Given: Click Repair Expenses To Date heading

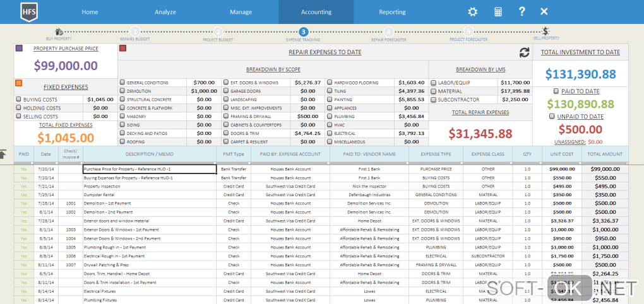Looking at the screenshot, I should point(325,52).
